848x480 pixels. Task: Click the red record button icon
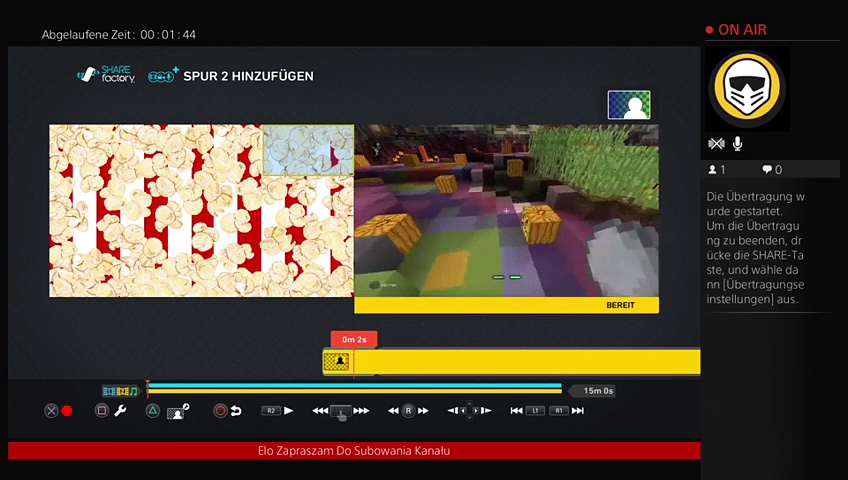67,411
